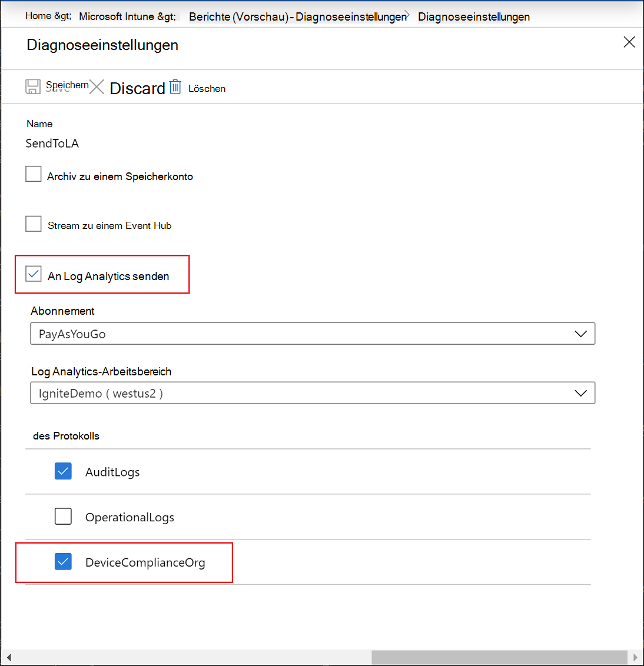Navigate to the Home breadcrumb

pyautogui.click(x=40, y=16)
